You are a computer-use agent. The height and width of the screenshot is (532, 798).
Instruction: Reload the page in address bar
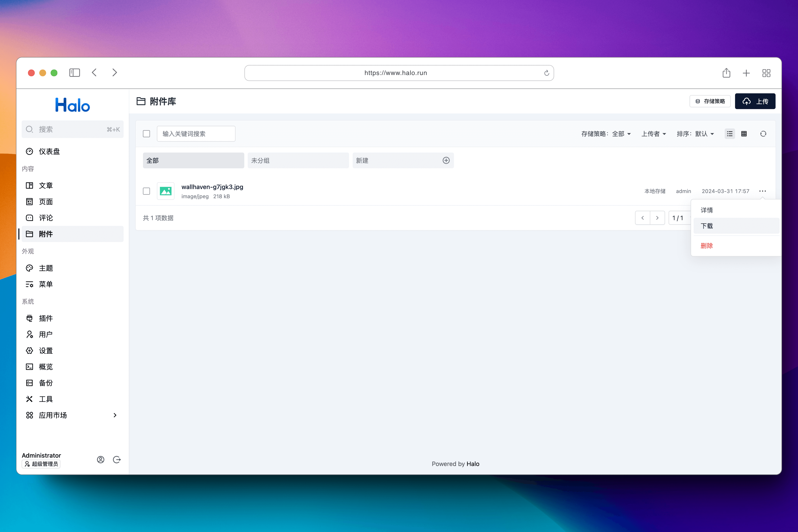click(x=546, y=73)
